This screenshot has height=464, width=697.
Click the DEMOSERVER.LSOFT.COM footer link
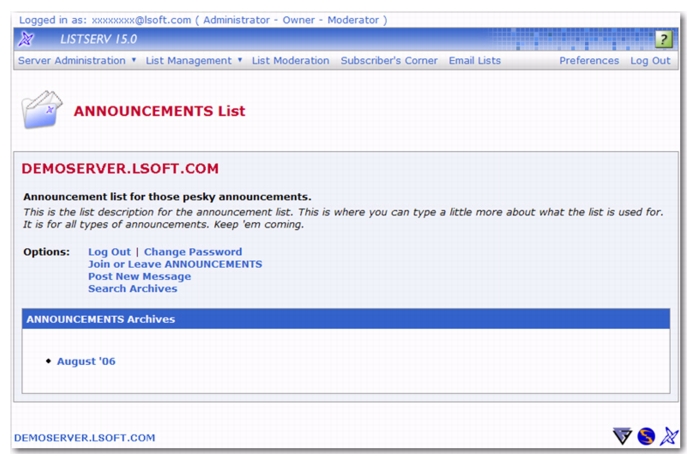pyautogui.click(x=85, y=438)
